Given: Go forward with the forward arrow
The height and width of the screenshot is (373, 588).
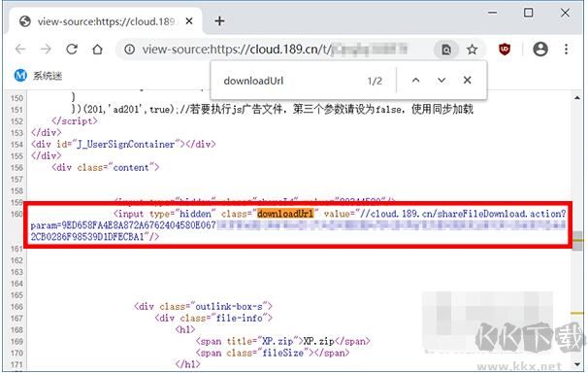Looking at the screenshot, I should (x=46, y=50).
